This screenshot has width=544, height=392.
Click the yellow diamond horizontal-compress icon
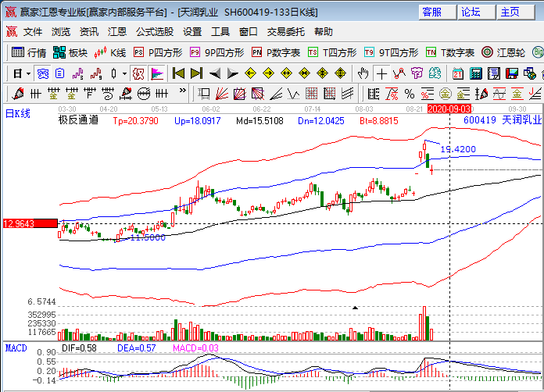(x=304, y=73)
